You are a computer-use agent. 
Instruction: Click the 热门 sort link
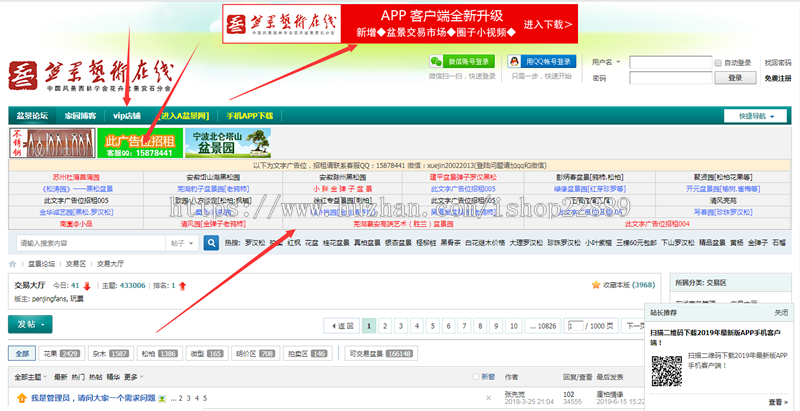point(78,377)
